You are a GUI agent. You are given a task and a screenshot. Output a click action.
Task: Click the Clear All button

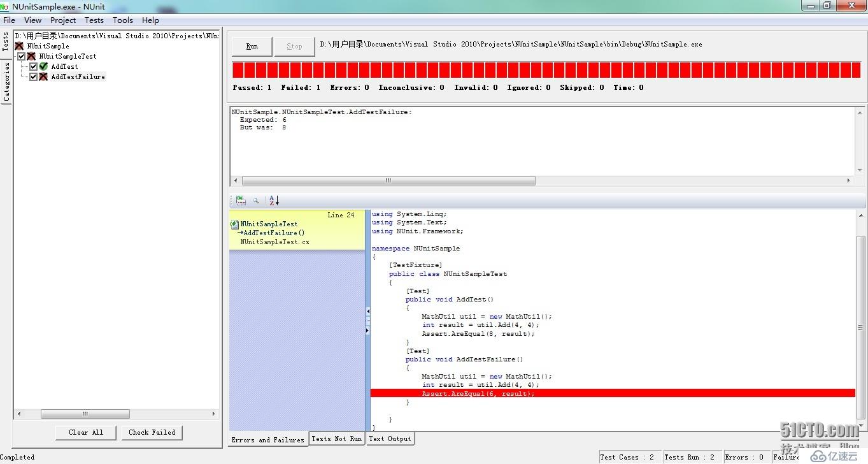pos(86,432)
